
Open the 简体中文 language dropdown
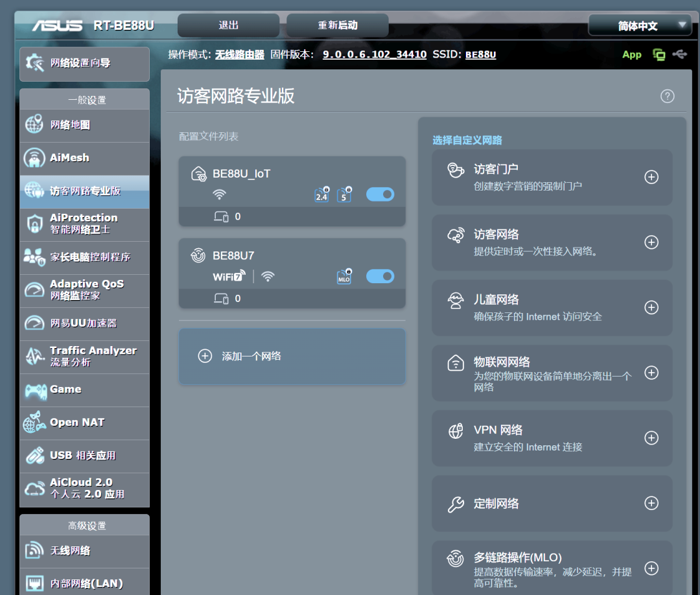(x=640, y=25)
